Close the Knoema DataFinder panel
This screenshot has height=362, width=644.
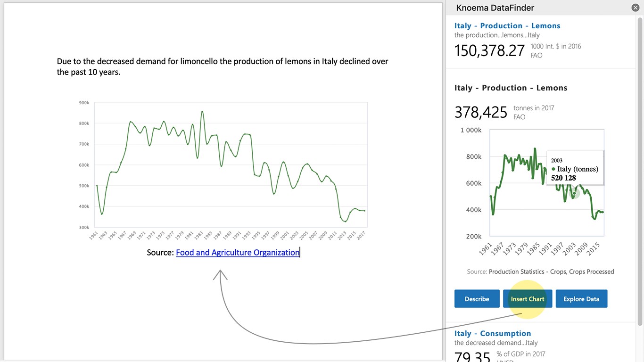coord(636,8)
